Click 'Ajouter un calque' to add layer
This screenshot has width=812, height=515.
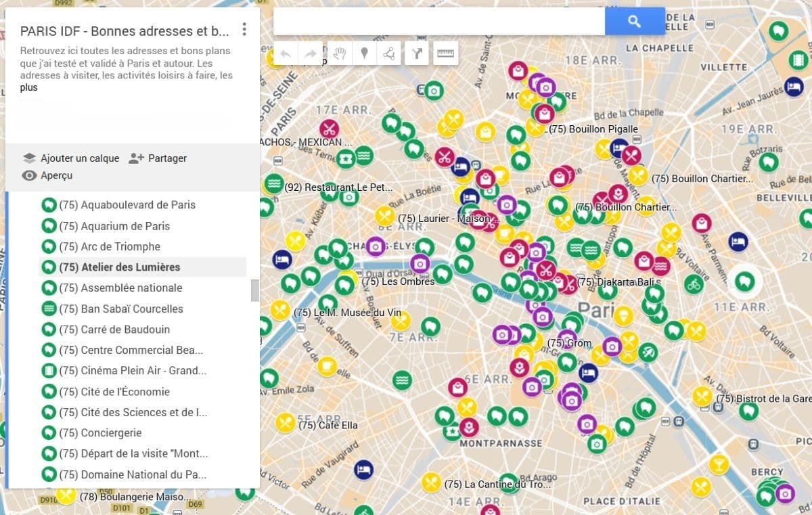pyautogui.click(x=79, y=158)
